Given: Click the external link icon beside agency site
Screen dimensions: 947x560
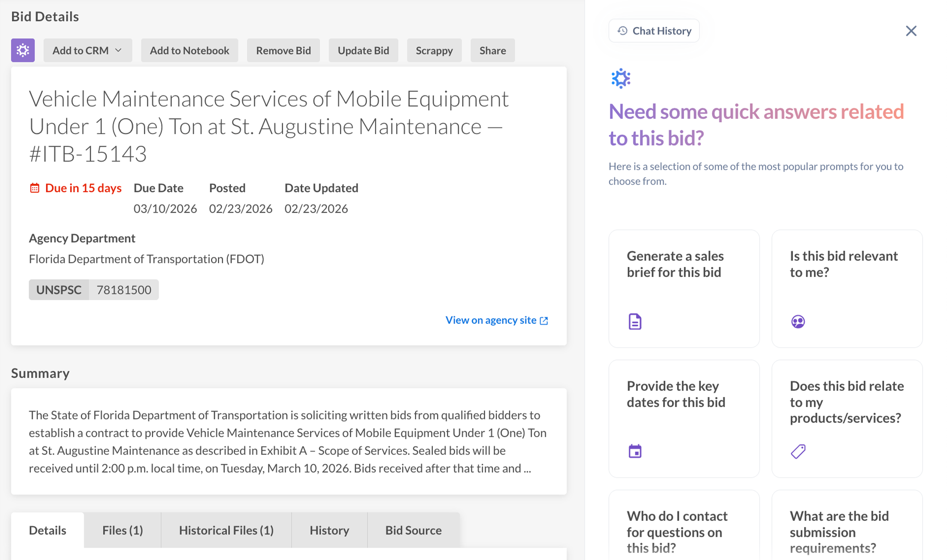Looking at the screenshot, I should pyautogui.click(x=544, y=321).
